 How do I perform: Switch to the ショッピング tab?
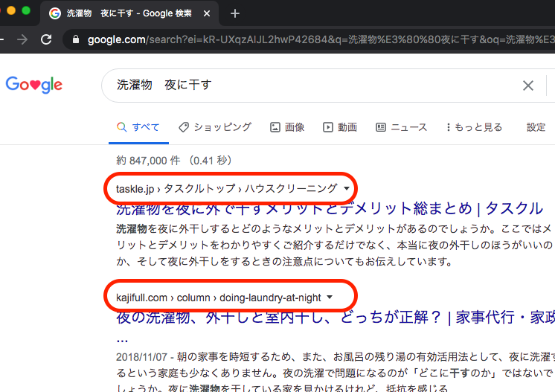pyautogui.click(x=215, y=127)
